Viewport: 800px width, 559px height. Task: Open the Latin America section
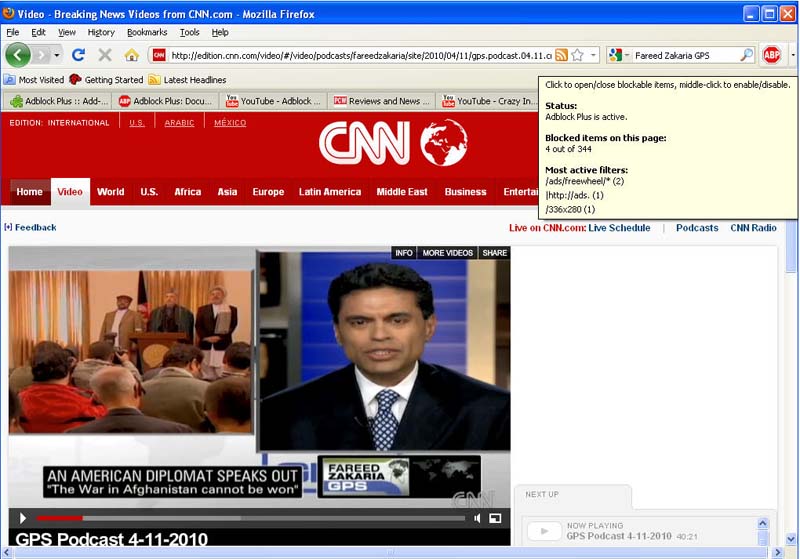click(330, 192)
